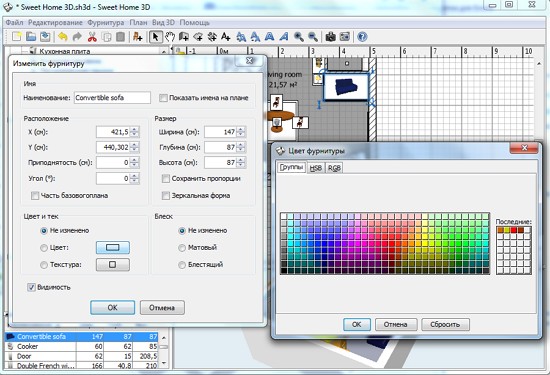Redo the undone action
The width and height of the screenshot is (550, 375).
coord(77,36)
